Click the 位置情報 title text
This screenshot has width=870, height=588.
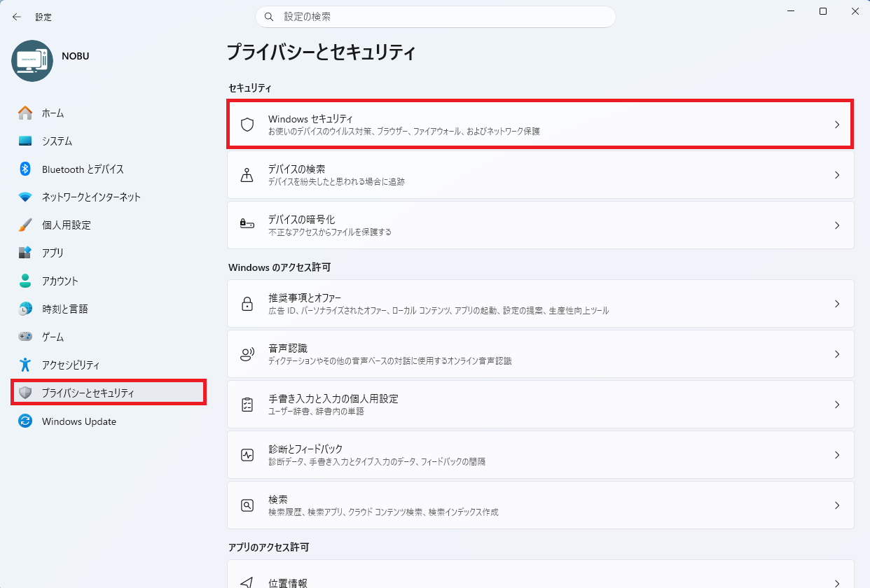point(288,582)
